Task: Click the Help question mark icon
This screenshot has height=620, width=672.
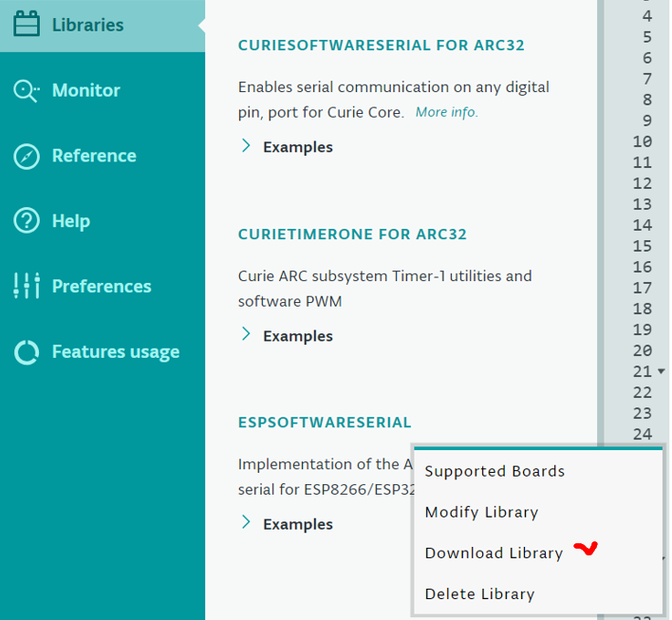Action: [27, 221]
